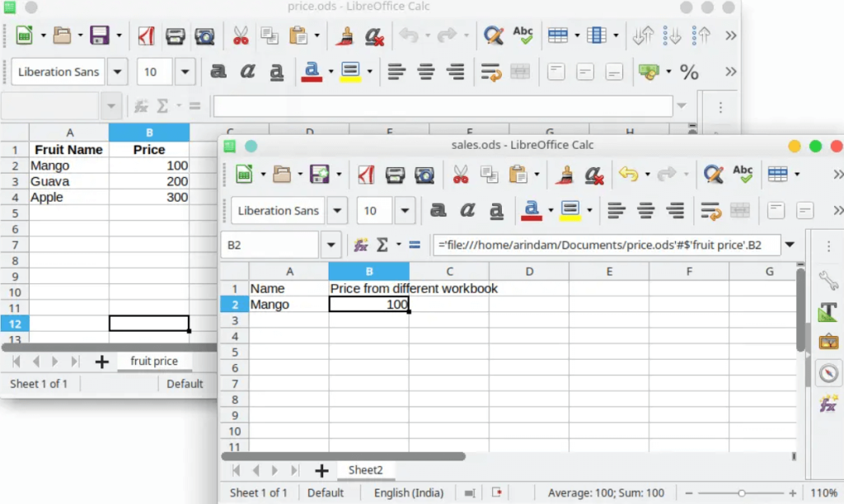This screenshot has width=844, height=504.
Task: Select the fruit price sheet tab
Action: (x=155, y=361)
